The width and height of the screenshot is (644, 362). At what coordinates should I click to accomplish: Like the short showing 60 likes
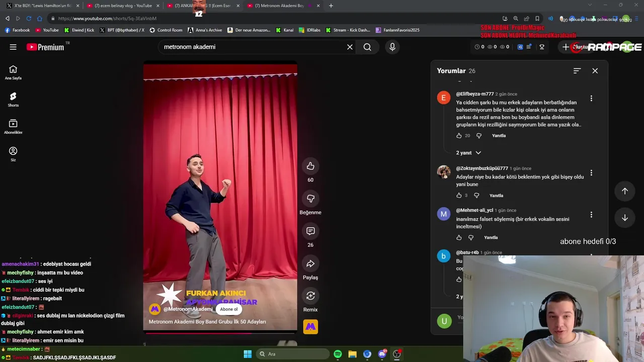(x=310, y=166)
